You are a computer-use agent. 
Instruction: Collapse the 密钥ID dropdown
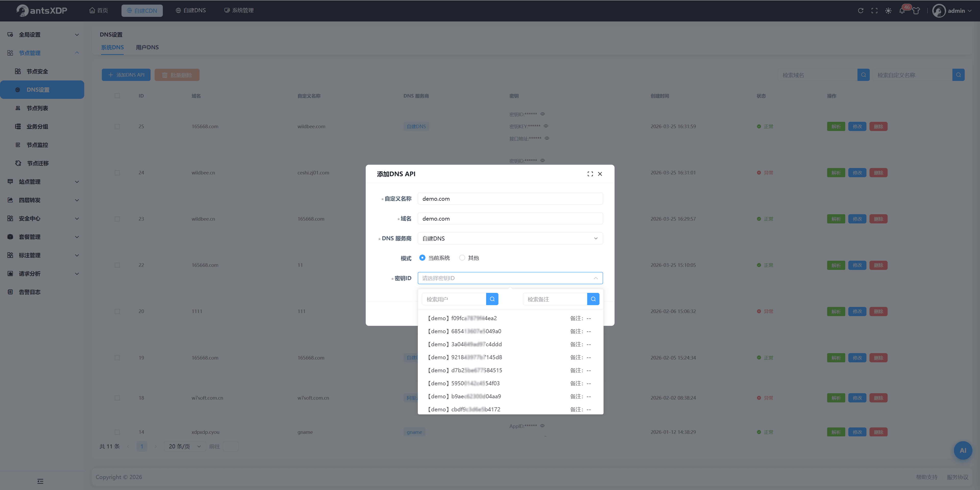coord(510,278)
